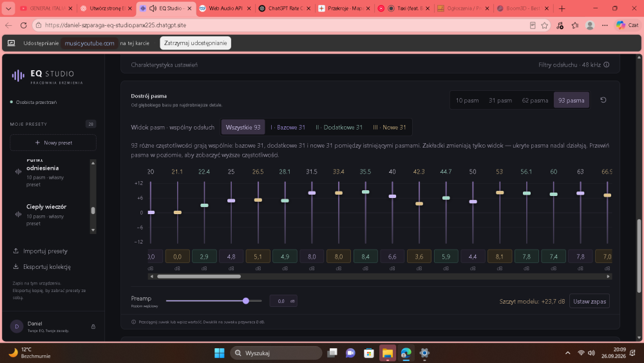Click the Windows Start button
The height and width of the screenshot is (363, 644).
point(220,353)
